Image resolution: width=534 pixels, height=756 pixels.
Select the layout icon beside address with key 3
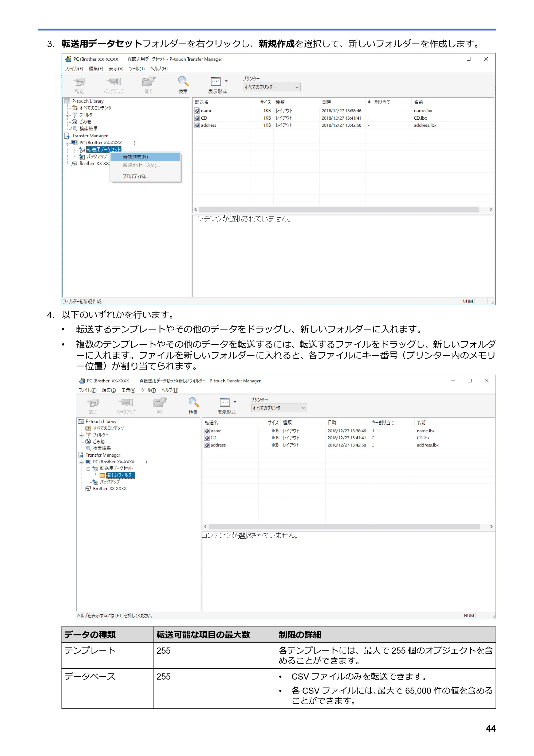207,445
